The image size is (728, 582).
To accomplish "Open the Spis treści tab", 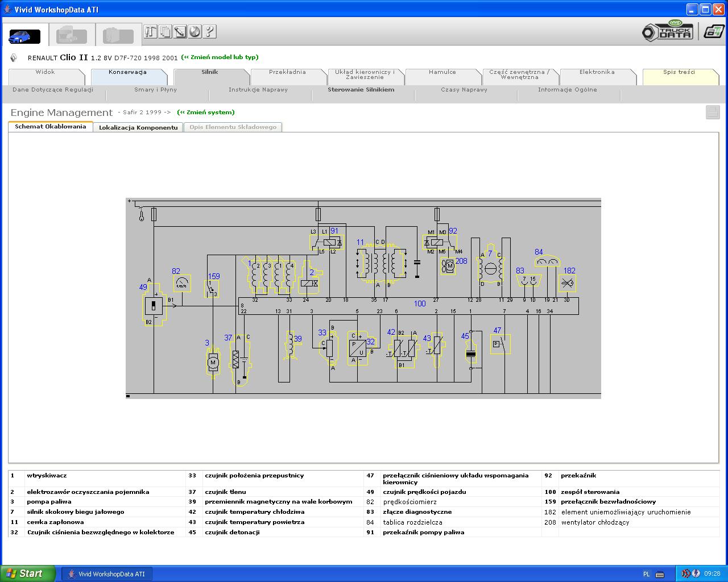I will point(679,72).
